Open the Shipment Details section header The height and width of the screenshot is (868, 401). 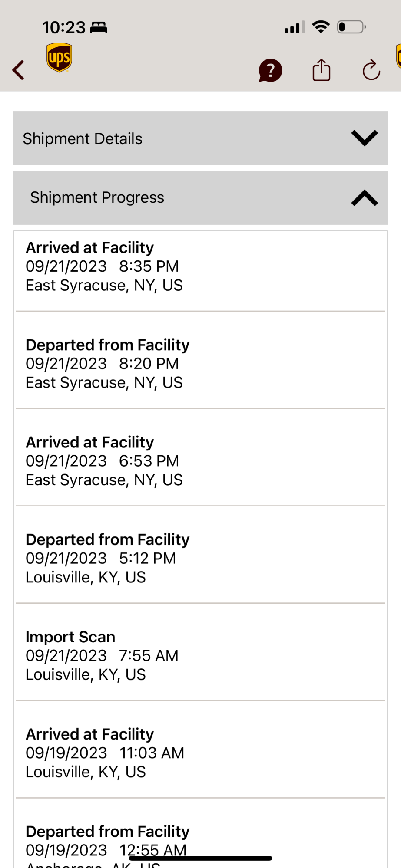tap(200, 138)
